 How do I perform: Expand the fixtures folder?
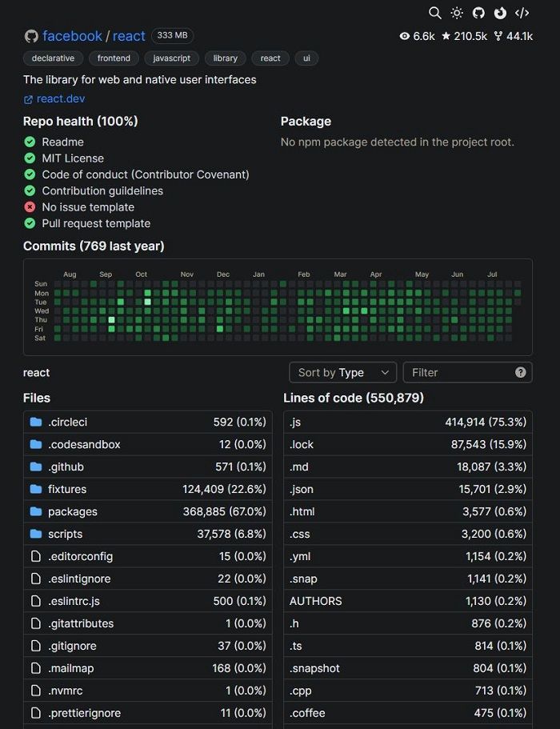tap(67, 489)
